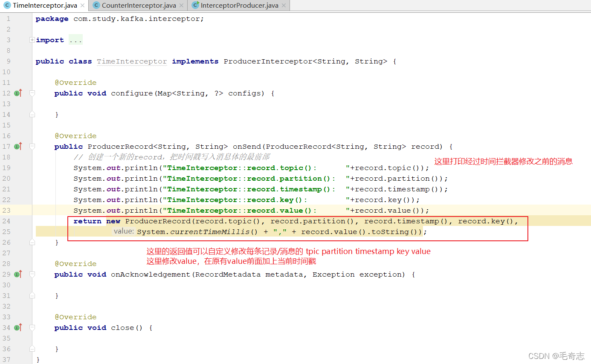The width and height of the screenshot is (591, 364).
Task: Click ProducerInterceptor<String, String> on line 9
Action: pyautogui.click(x=305, y=61)
